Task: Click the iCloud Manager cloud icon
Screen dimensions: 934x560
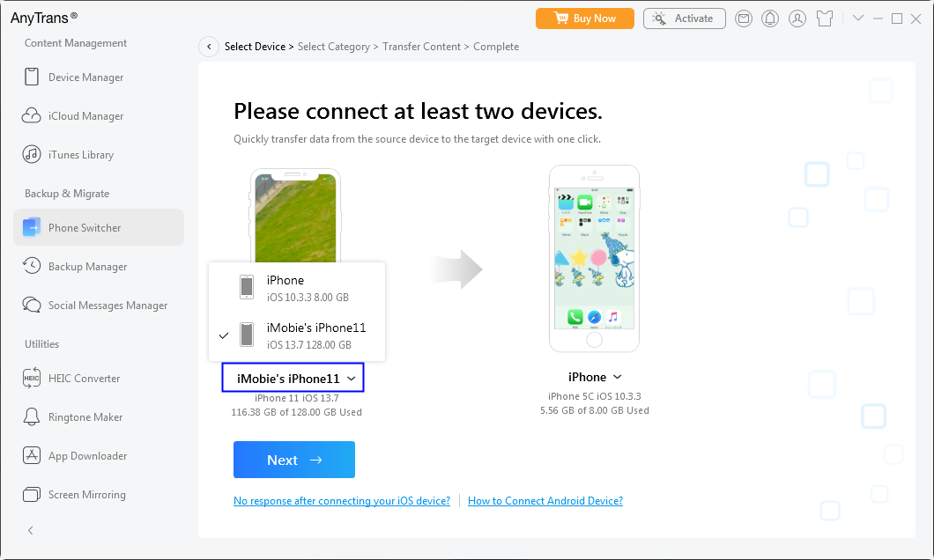Action: click(x=32, y=116)
